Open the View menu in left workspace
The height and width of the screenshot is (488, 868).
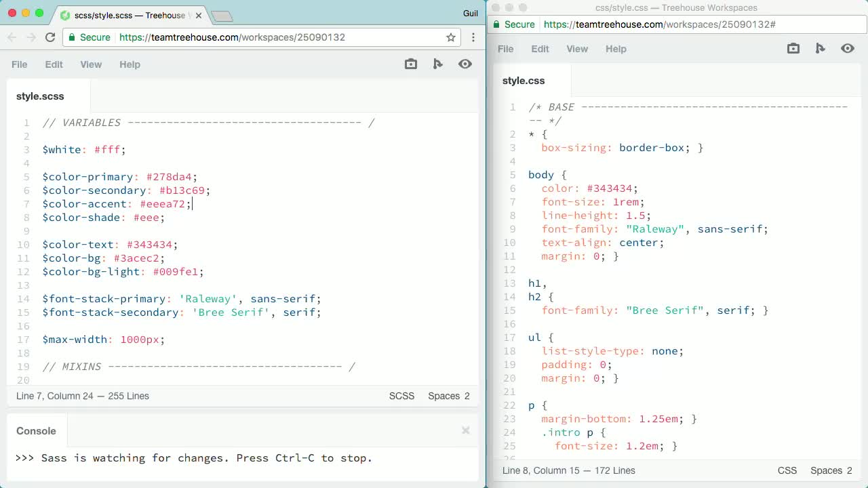[91, 64]
